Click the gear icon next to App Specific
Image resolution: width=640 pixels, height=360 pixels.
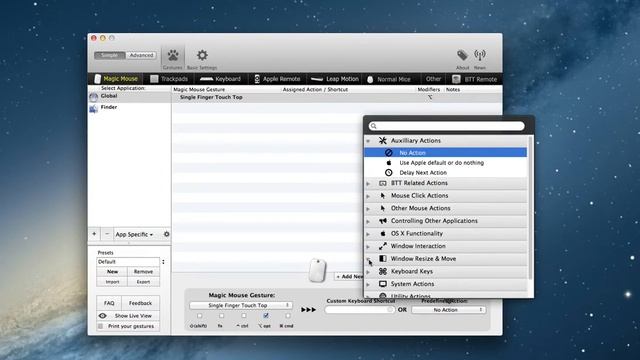[167, 234]
